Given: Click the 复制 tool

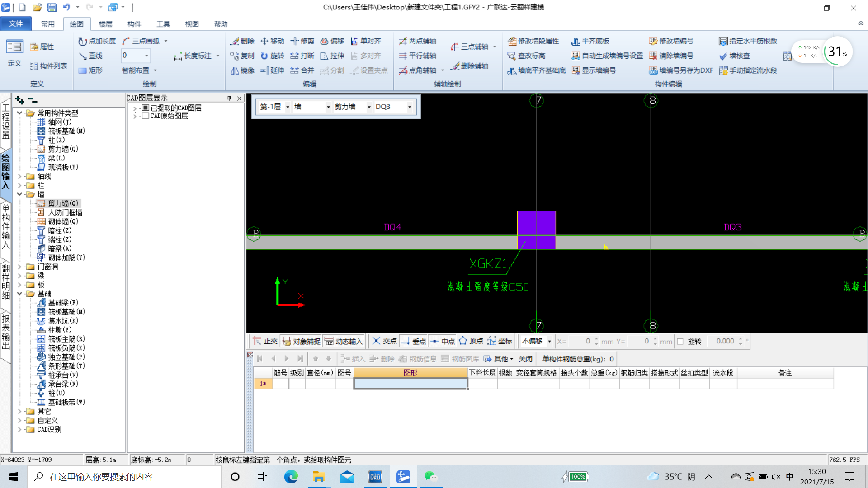Looking at the screenshot, I should pyautogui.click(x=242, y=56).
